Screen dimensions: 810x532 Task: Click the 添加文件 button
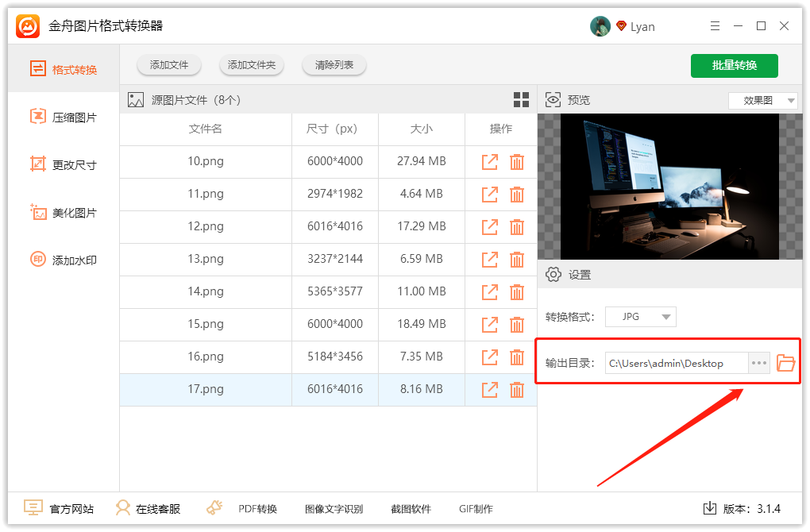click(x=169, y=65)
